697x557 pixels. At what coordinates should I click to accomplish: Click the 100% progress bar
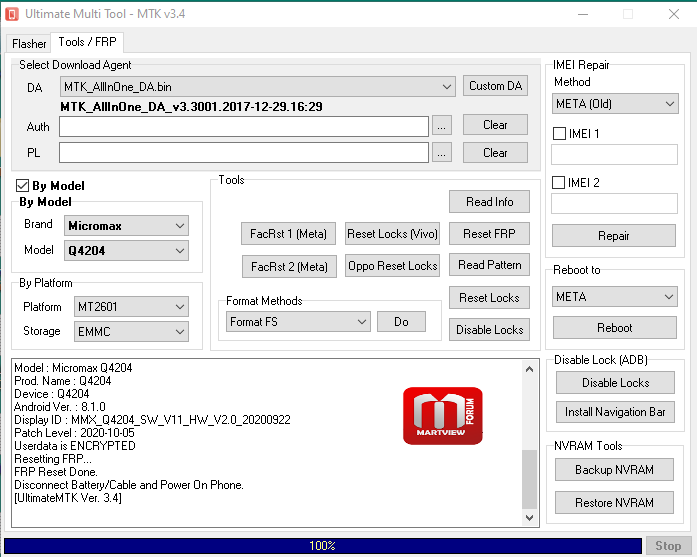click(323, 545)
